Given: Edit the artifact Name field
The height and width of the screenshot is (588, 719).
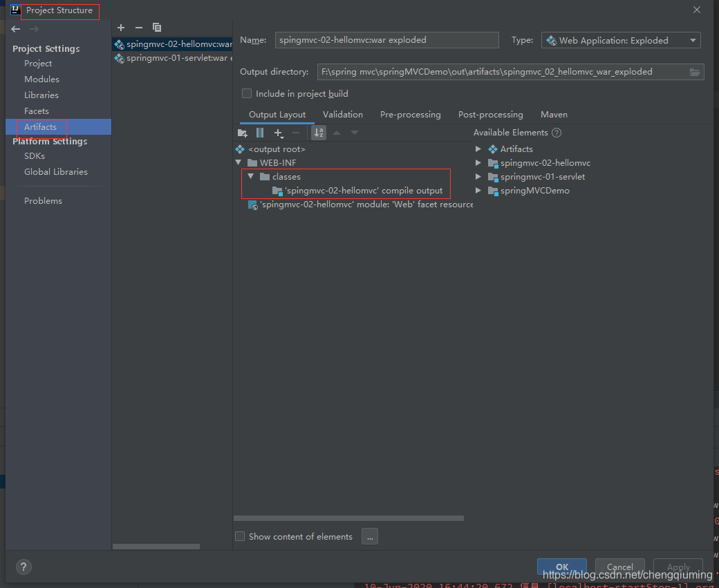Looking at the screenshot, I should tap(386, 40).
